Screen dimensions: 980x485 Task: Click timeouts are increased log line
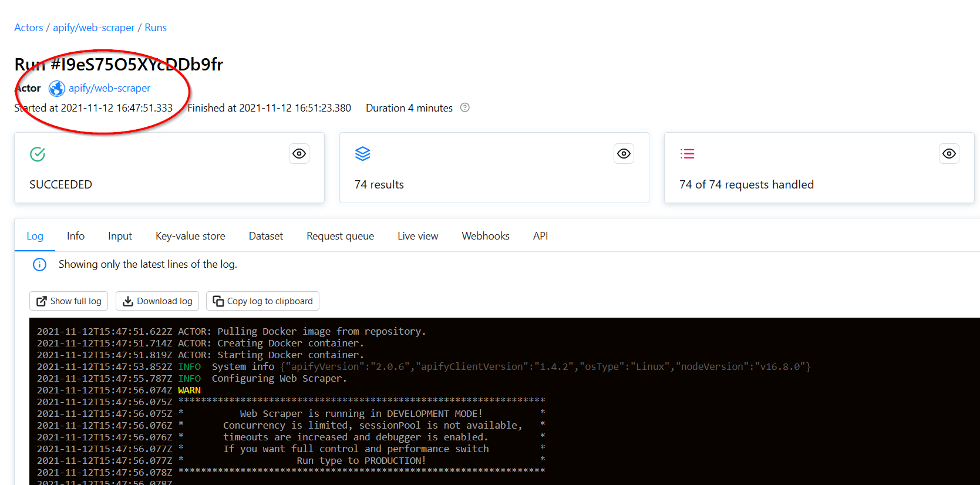coord(291,437)
